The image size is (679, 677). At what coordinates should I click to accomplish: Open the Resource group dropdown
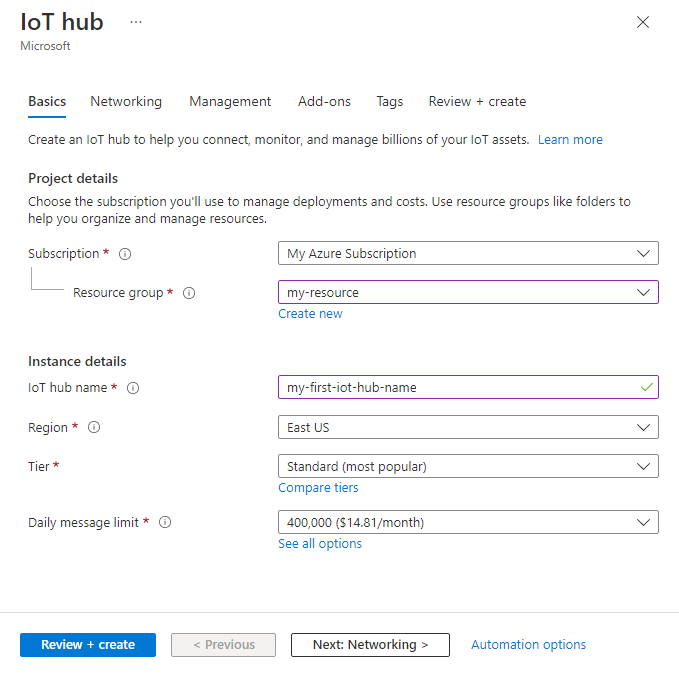click(x=467, y=293)
